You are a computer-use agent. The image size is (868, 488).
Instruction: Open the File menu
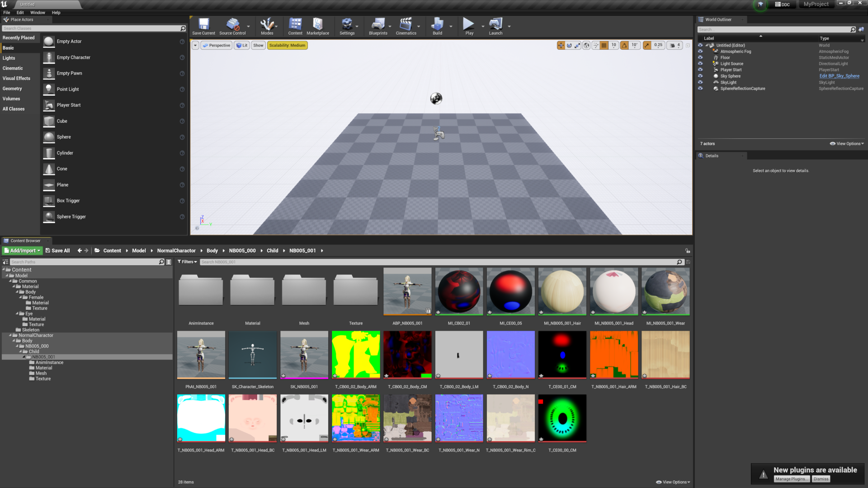pyautogui.click(x=7, y=13)
